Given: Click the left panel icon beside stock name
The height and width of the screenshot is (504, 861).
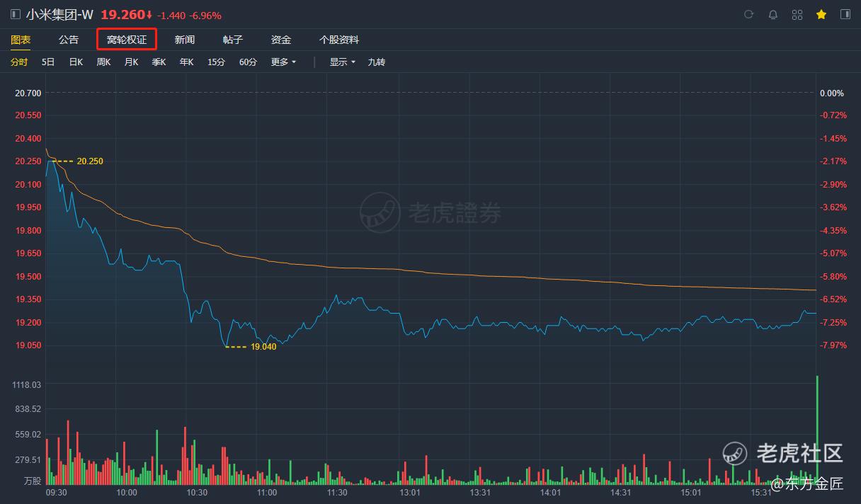Looking at the screenshot, I should (x=16, y=15).
